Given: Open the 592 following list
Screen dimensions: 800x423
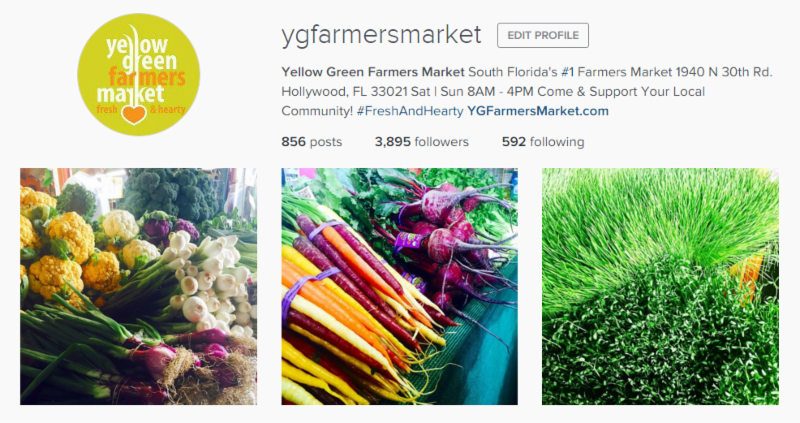Looking at the screenshot, I should [543, 142].
